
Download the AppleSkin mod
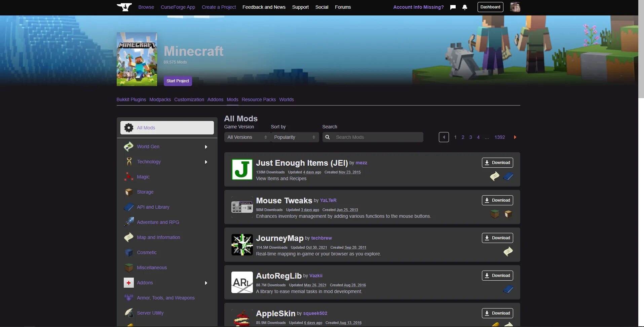[x=497, y=313]
